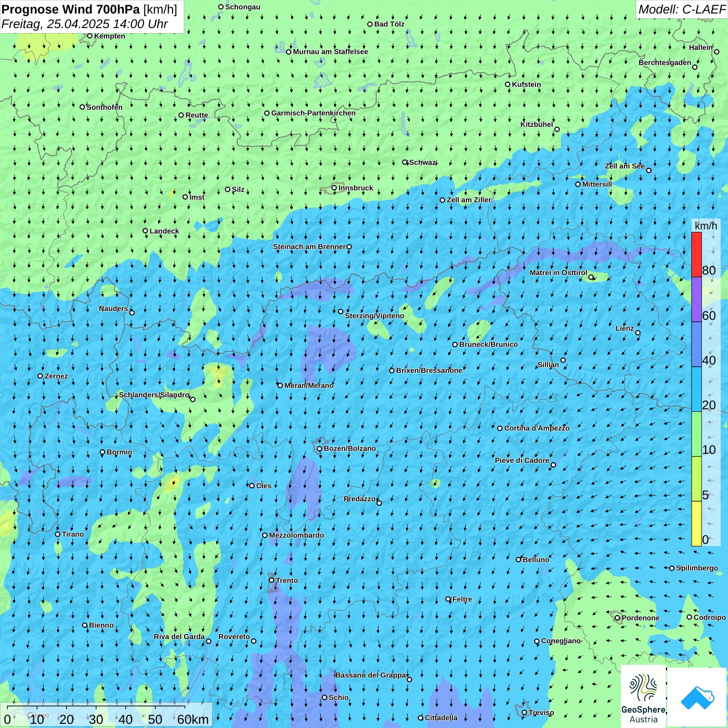Image resolution: width=728 pixels, height=728 pixels.
Task: Click the 'Schwaz' label
Action: (422, 162)
